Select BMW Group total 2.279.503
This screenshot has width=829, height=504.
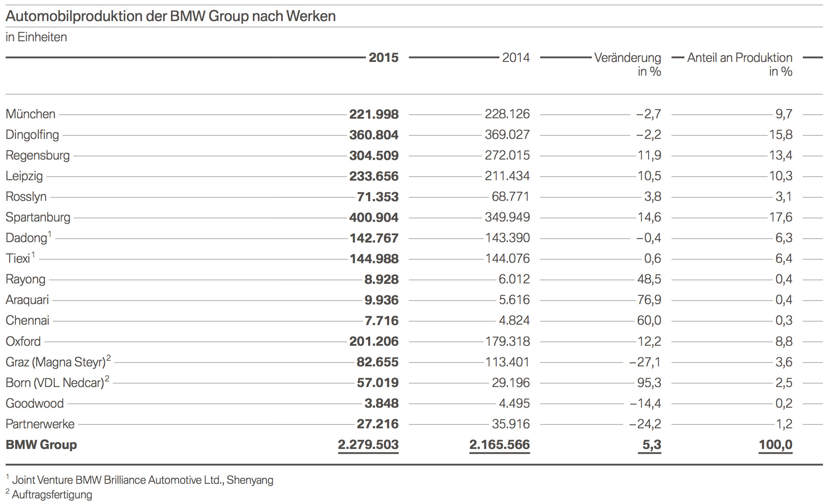368,445
